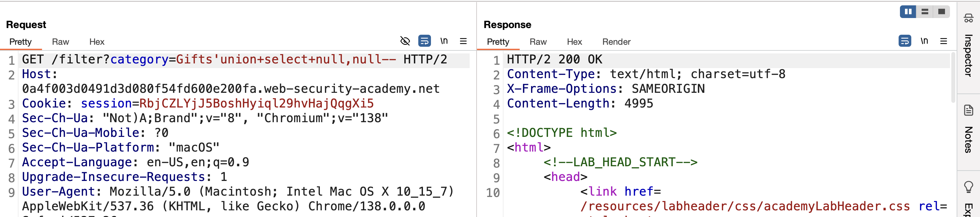Toggle line wrap icon in Request panel
Viewport: 980px width, 217px height.
tap(425, 41)
